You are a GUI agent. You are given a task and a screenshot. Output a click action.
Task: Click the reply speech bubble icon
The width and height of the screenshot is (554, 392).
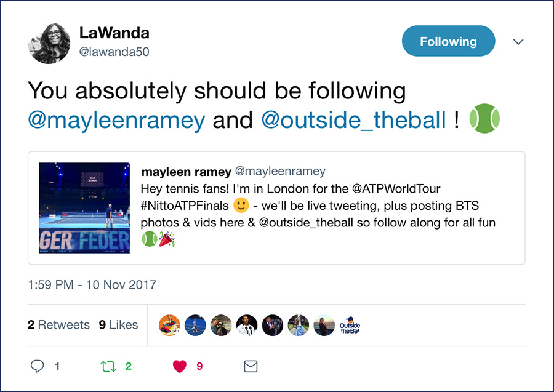tap(37, 366)
